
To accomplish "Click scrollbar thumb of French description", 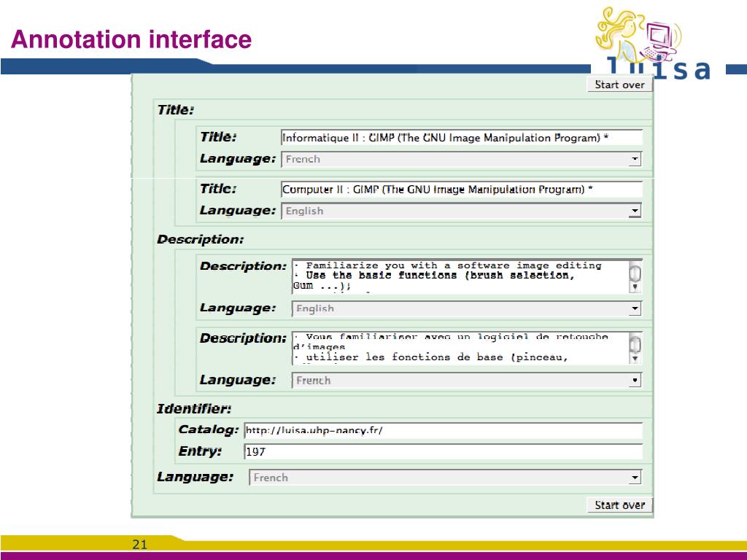I will [635, 344].
